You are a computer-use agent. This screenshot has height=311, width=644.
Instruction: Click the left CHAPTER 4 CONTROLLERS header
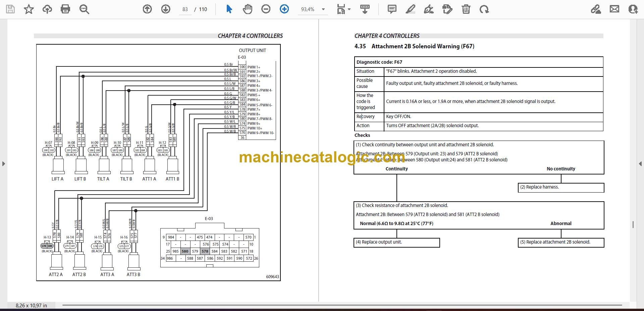(x=250, y=36)
